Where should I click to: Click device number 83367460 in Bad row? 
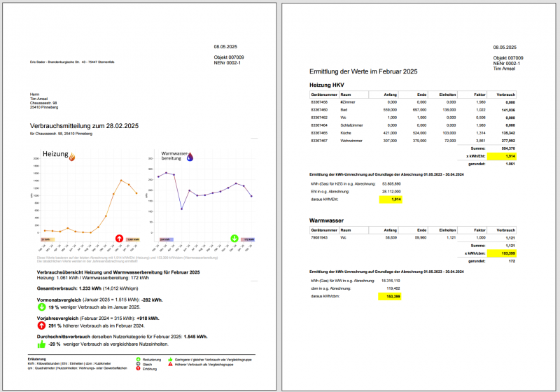tap(319, 110)
